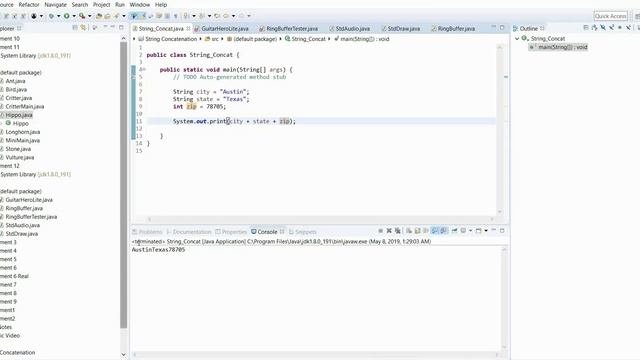Maximize the Console panel
Image resolution: width=640 pixels, height=360 pixels.
click(x=502, y=231)
